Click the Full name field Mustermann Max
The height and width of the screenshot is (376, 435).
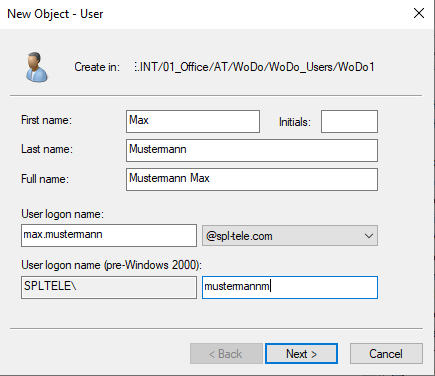[x=252, y=179]
